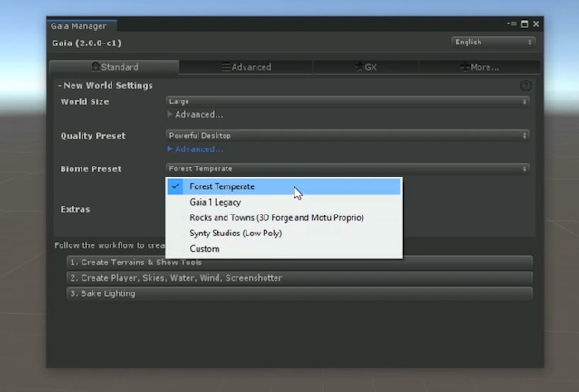Open the More... tab
Image resolution: width=579 pixels, height=392 pixels.
479,67
